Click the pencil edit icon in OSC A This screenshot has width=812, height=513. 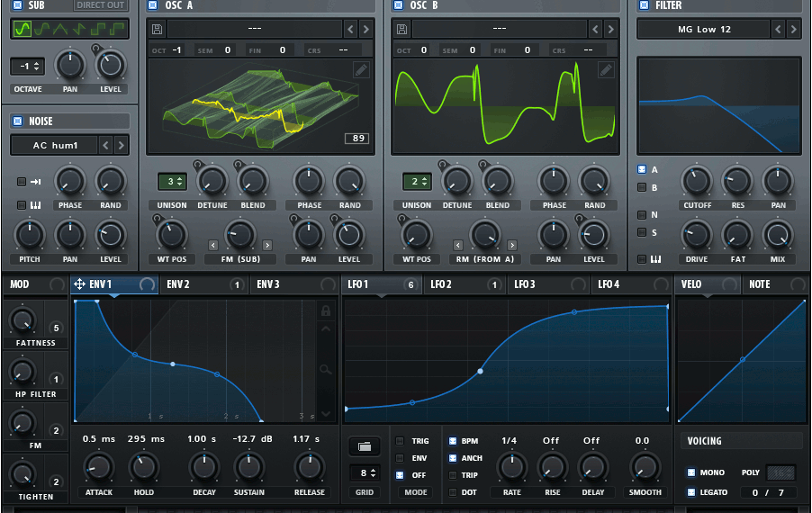click(x=361, y=70)
